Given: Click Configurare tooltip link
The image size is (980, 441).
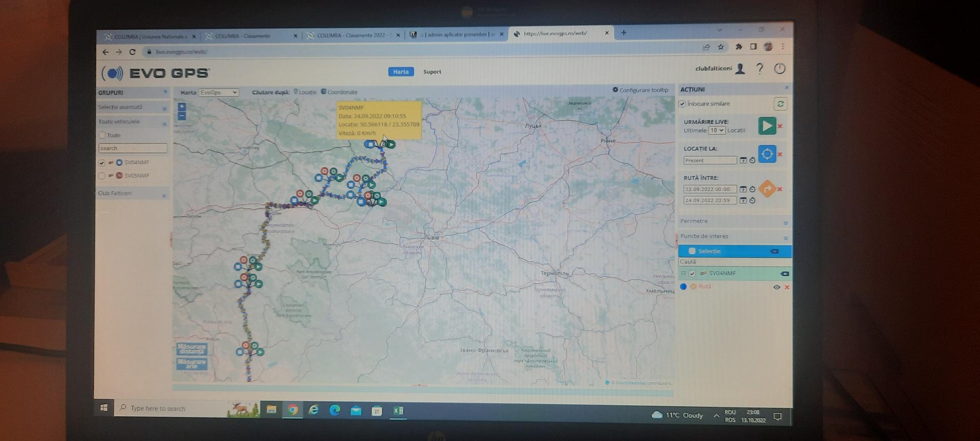Looking at the screenshot, I should pyautogui.click(x=640, y=90).
